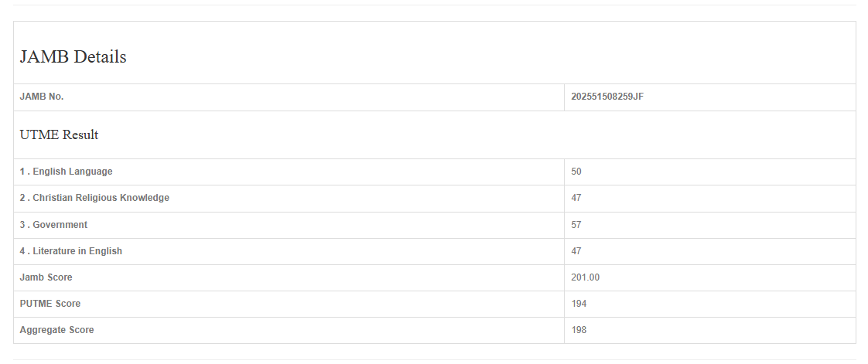This screenshot has height=364, width=868.
Task: Click the Aggregate Score label
Action: point(56,330)
